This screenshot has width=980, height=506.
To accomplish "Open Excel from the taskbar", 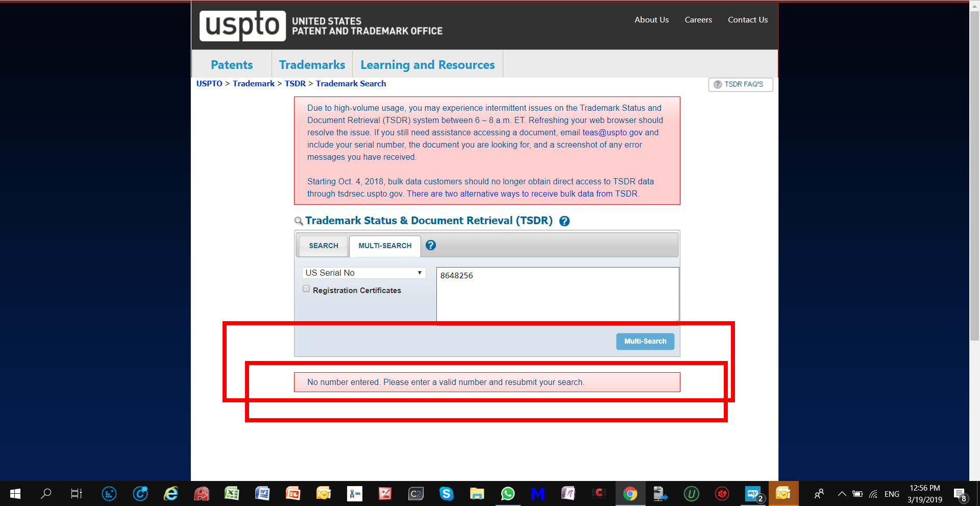I will (232, 494).
